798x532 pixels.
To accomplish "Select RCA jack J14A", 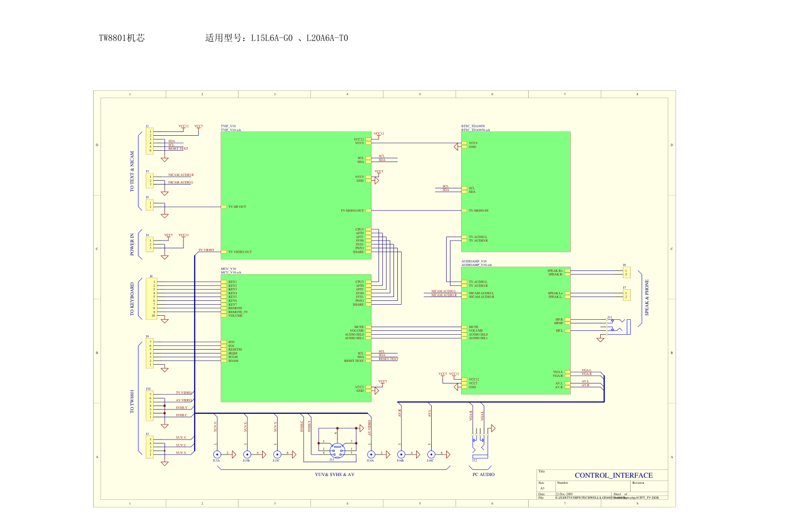I will [x=371, y=454].
